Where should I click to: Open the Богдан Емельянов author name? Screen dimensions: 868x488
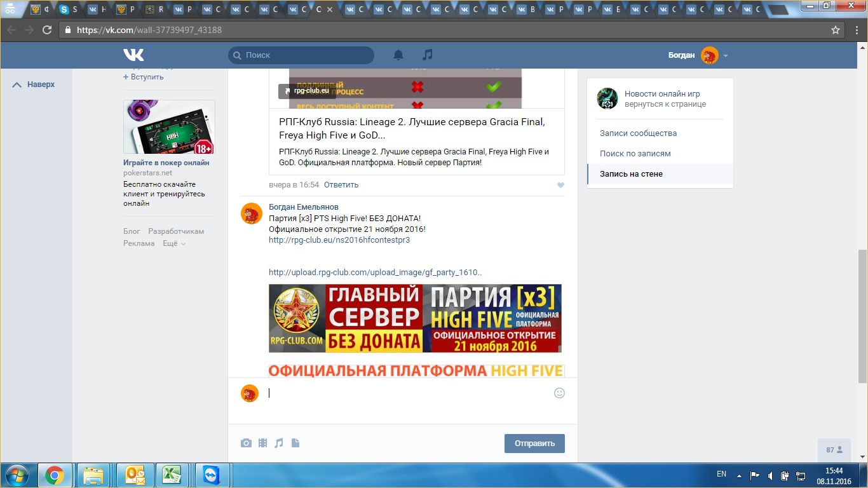coord(304,207)
